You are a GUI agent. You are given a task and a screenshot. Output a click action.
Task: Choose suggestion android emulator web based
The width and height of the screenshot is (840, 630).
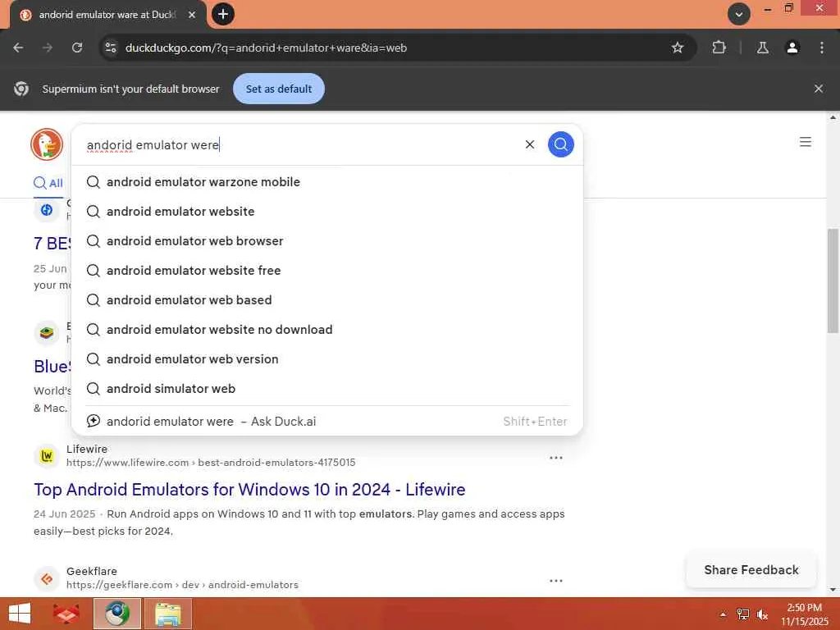click(x=326, y=300)
